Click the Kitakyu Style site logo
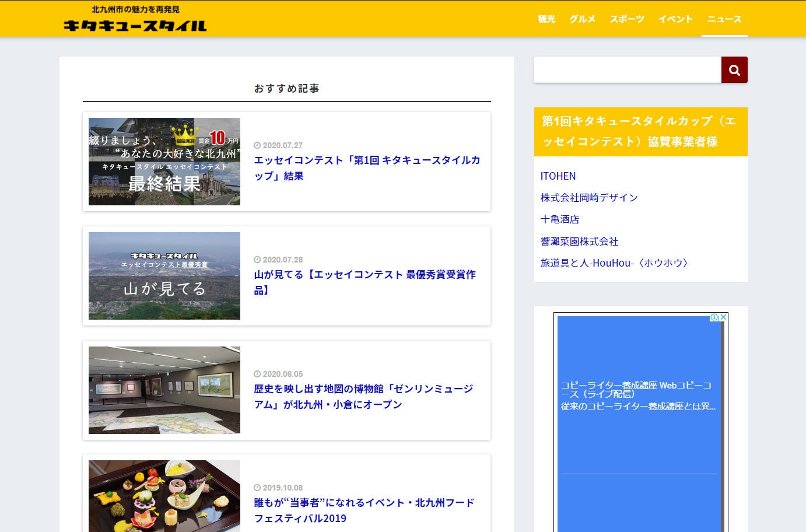Screen dimensions: 806x532 pyautogui.click(x=135, y=19)
